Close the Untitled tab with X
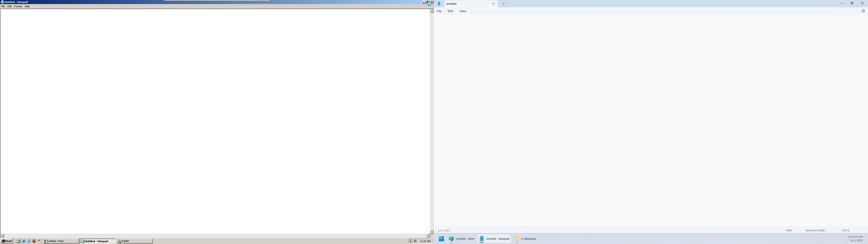868x244 pixels. tap(493, 4)
